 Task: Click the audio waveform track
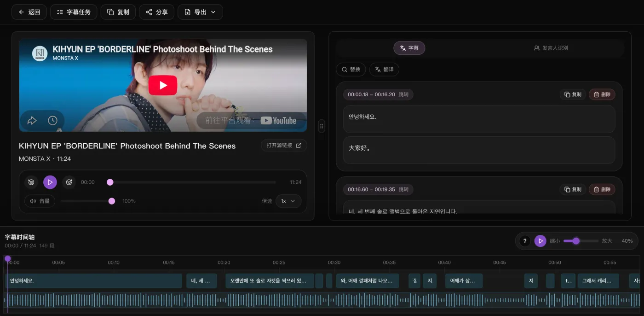[322, 301]
